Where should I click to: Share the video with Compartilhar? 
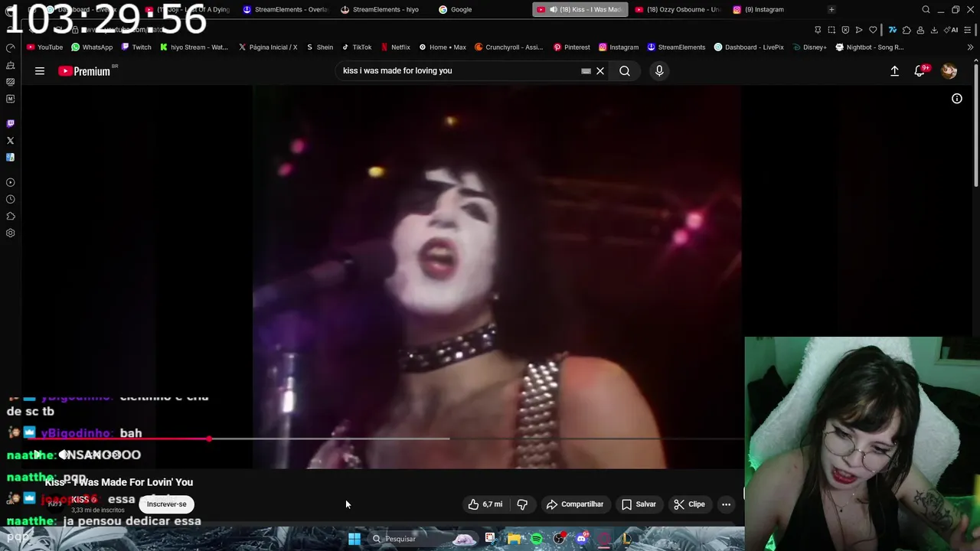click(575, 504)
